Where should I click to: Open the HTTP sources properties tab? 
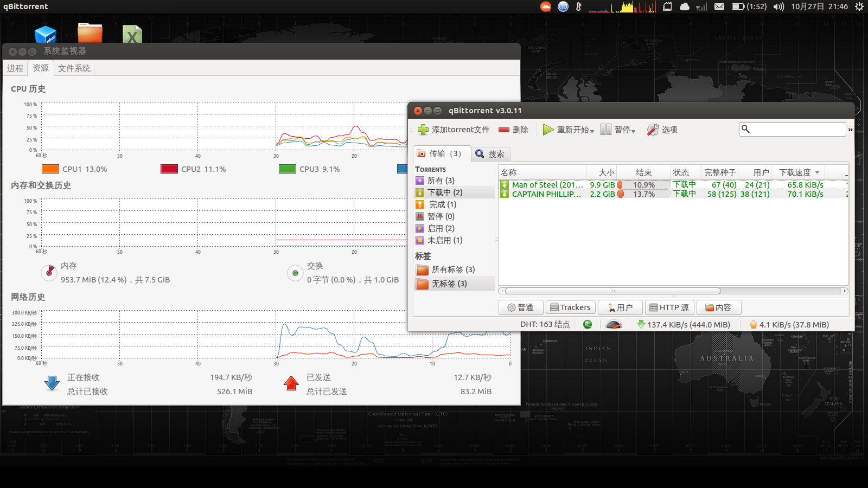[x=669, y=307]
